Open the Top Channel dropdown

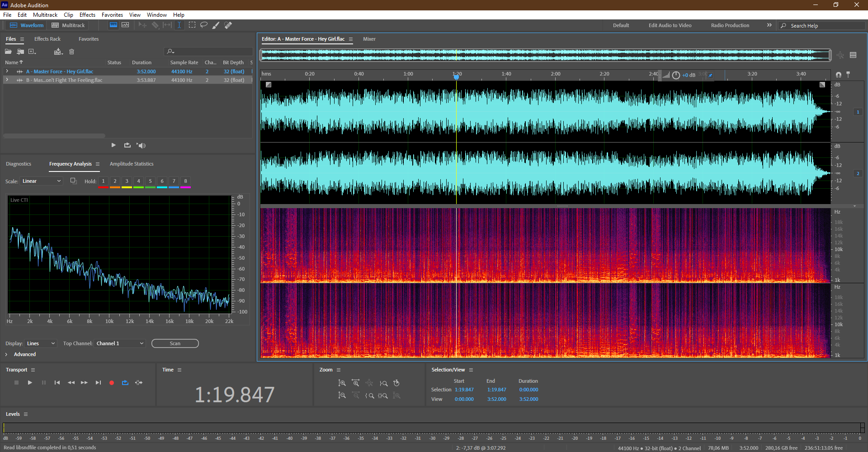pyautogui.click(x=120, y=343)
